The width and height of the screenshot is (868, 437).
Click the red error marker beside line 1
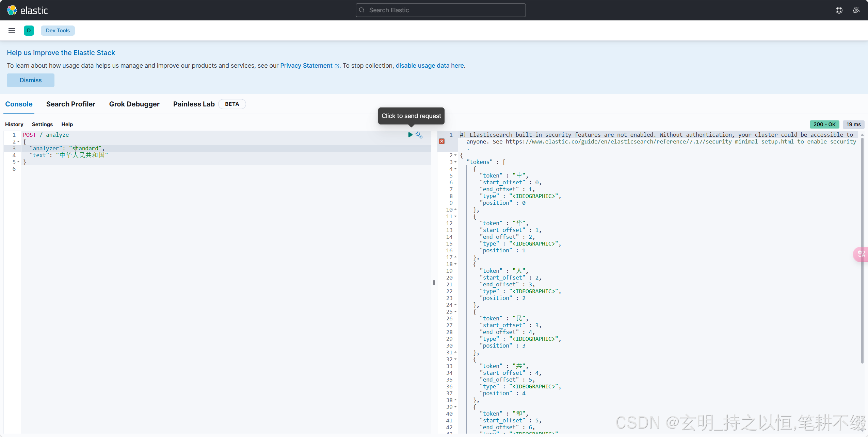tap(441, 141)
